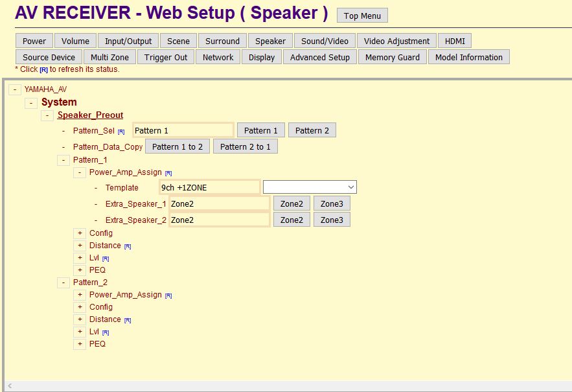This screenshot has width=572, height=392.
Task: Collapse the Speaker_Preout section
Action: 47,115
